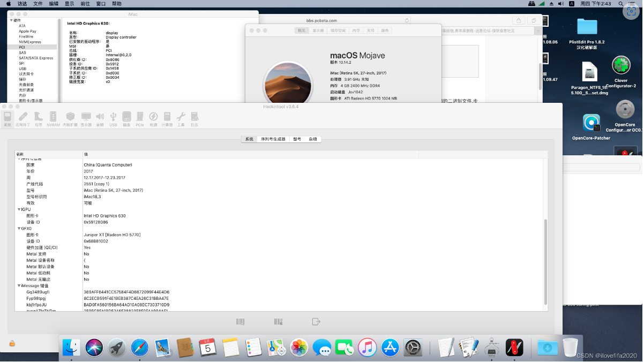Click the 内核扩展 (Kexts) toolbar icon
The image size is (644, 362).
tap(70, 118)
